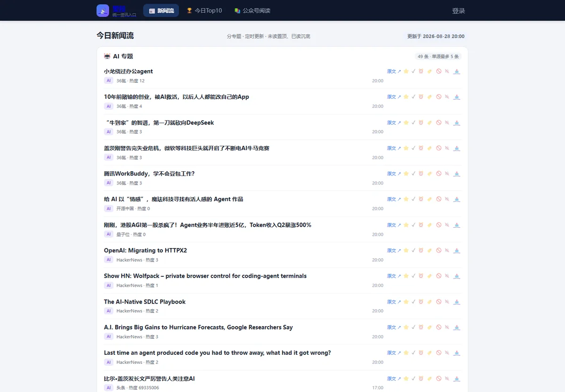Star The AI-Native SDLC Playbook

(x=406, y=302)
